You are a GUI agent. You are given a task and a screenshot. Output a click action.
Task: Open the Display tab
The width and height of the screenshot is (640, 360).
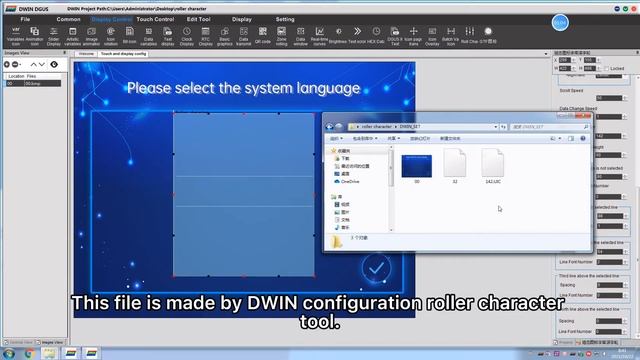pos(242,19)
